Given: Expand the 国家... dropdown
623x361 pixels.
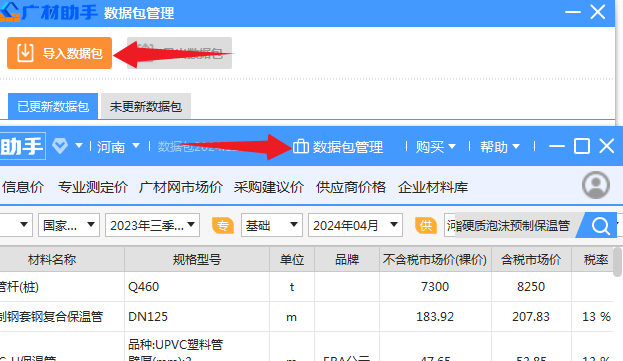Looking at the screenshot, I should point(69,225).
